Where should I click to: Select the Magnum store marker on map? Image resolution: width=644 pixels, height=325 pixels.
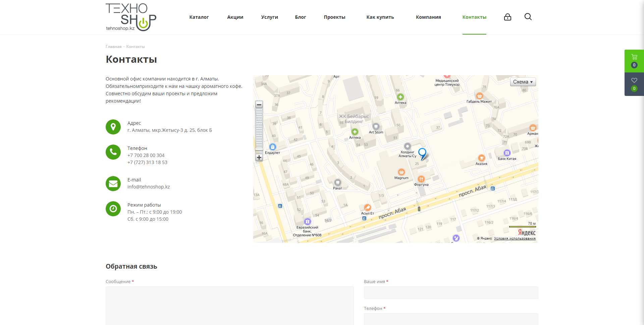pos(401,172)
